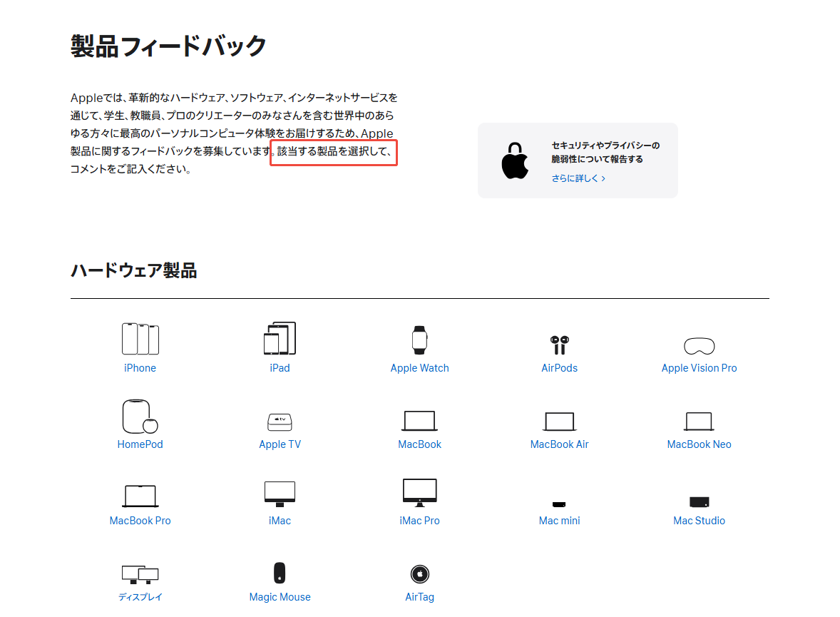The height and width of the screenshot is (617, 840).
Task: Click the iPhone product icon
Action: (140, 339)
